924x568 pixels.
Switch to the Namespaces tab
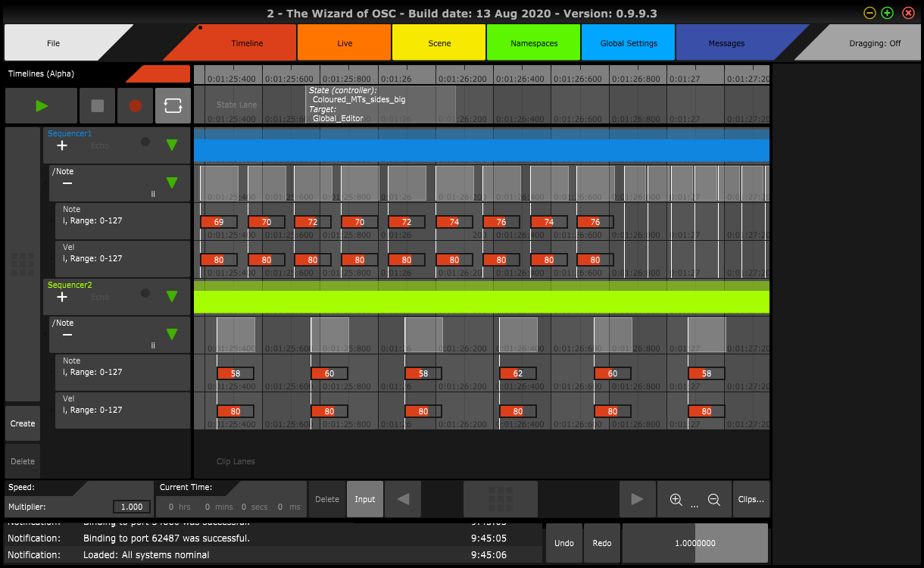(x=534, y=43)
